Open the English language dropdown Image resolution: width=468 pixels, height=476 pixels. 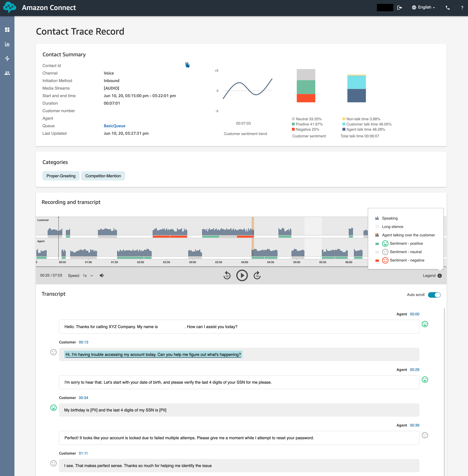tap(424, 7)
